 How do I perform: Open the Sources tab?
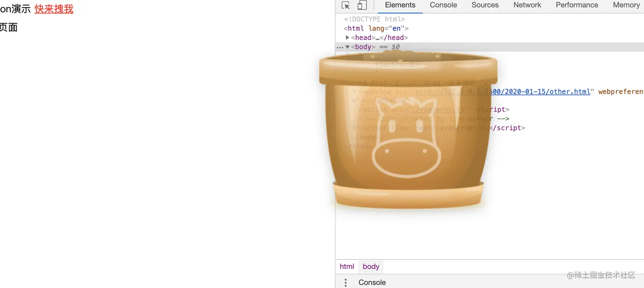[485, 5]
